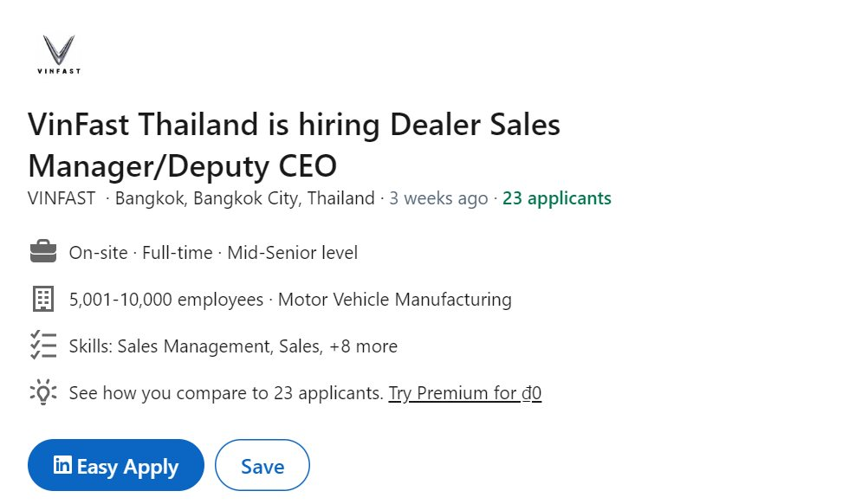Click the VinFast company logo
The height and width of the screenshot is (504, 855).
(59, 55)
